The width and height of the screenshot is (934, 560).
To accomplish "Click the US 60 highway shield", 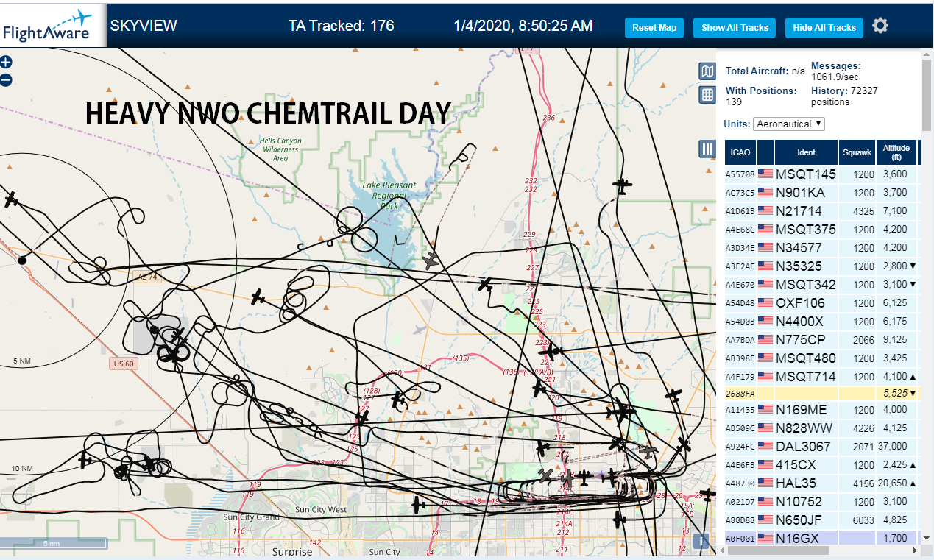I will [x=123, y=364].
